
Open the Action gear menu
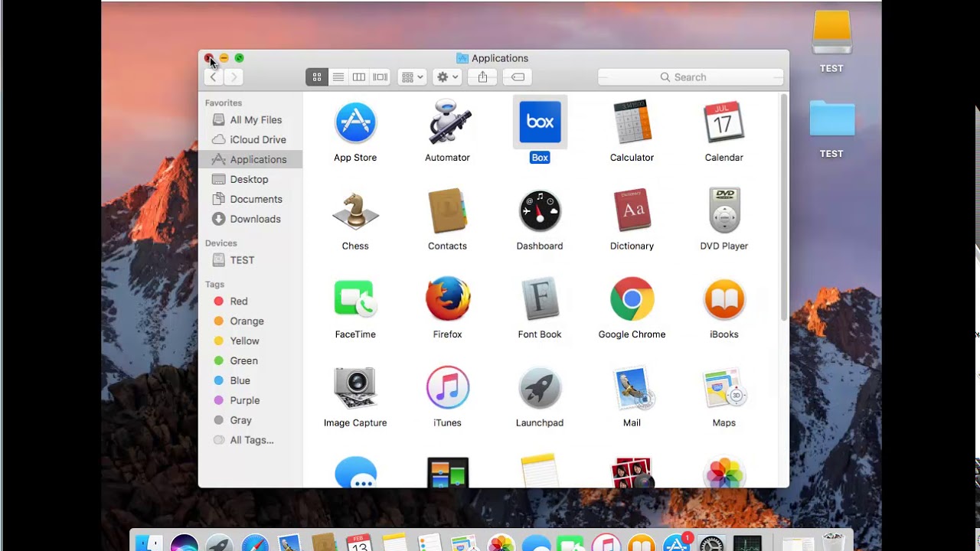click(447, 77)
